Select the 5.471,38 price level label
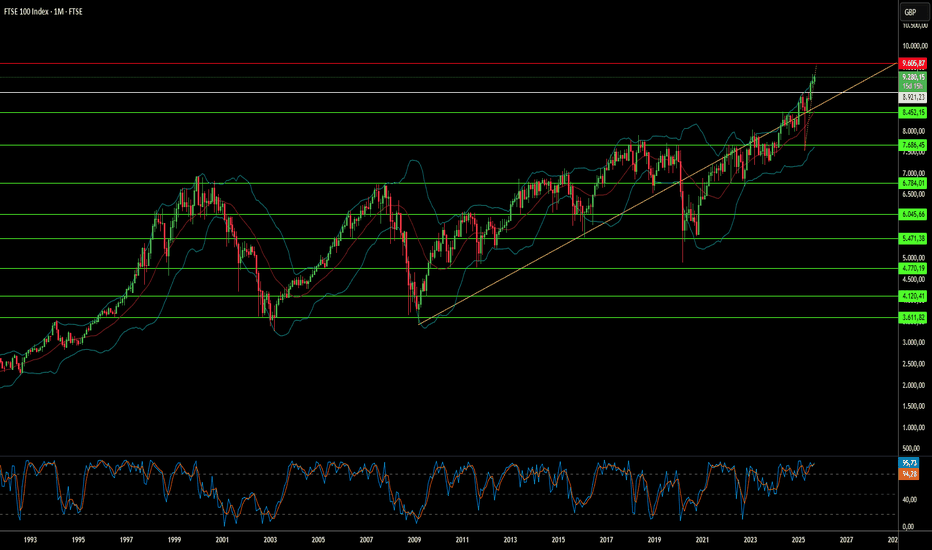Screen dimensions: 932x550 coord(913,238)
